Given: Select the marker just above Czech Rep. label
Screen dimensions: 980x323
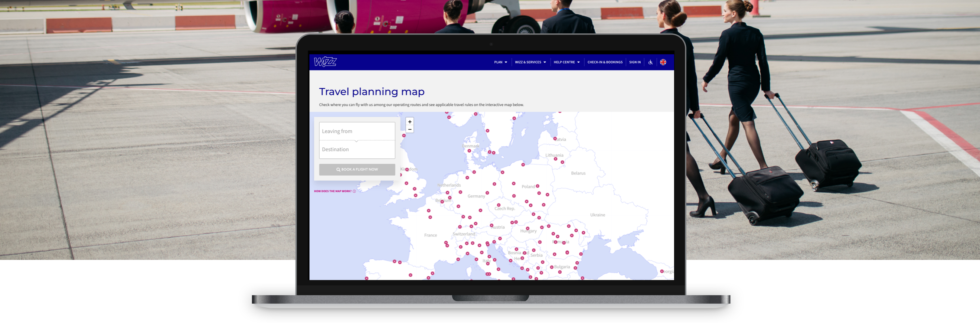Looking at the screenshot, I should (499, 205).
